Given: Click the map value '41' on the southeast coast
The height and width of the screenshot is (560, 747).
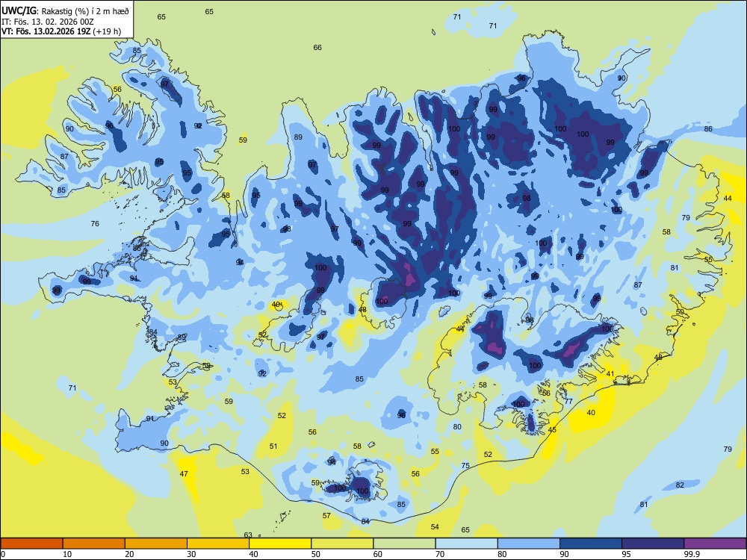Looking at the screenshot, I should point(610,374).
